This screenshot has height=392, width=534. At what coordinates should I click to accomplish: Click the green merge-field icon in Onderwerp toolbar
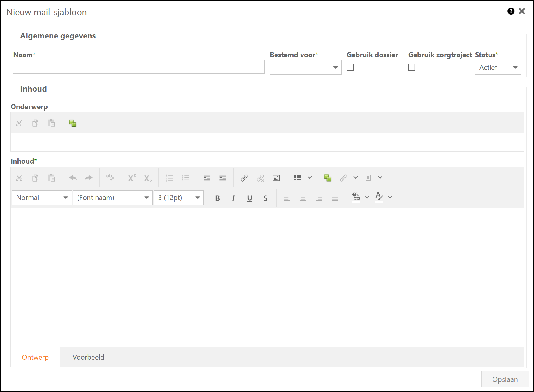point(73,123)
